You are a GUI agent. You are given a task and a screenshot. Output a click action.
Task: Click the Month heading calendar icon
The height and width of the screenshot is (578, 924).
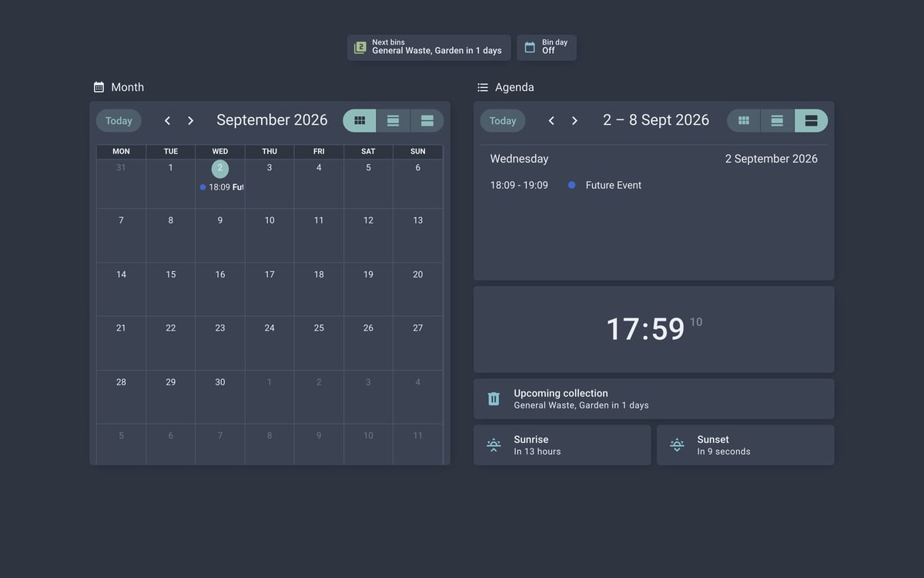(x=99, y=87)
